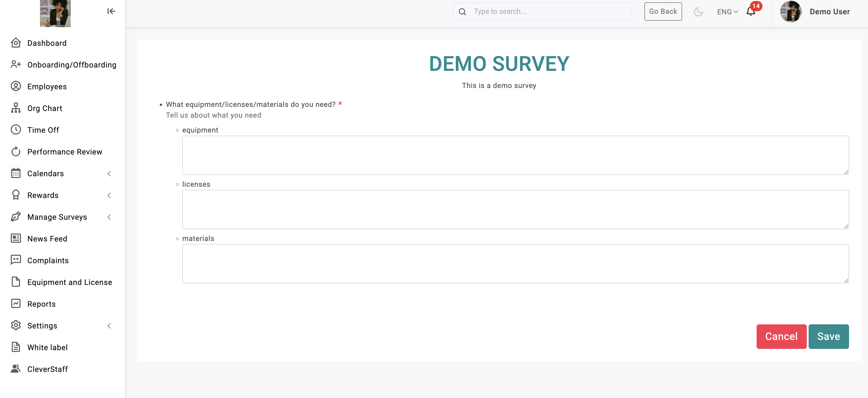This screenshot has width=868, height=398.
Task: Expand the Manage Surveys submenu chevron
Action: click(109, 217)
